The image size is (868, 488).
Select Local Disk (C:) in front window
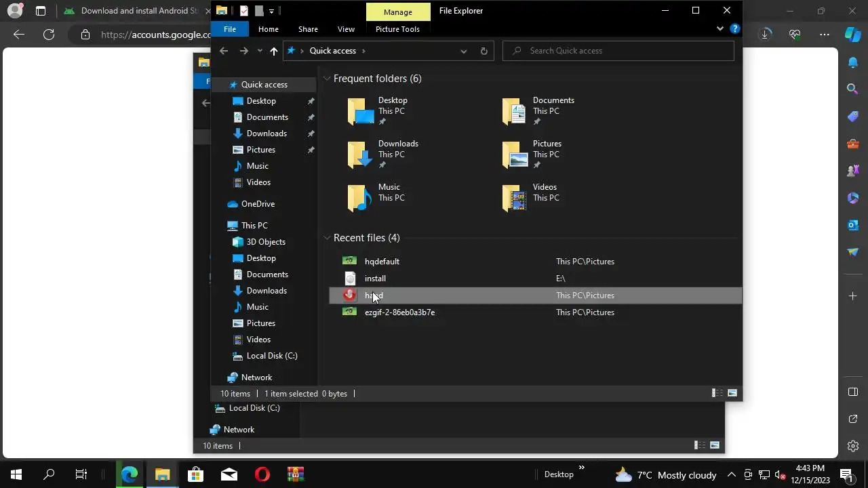tap(272, 356)
